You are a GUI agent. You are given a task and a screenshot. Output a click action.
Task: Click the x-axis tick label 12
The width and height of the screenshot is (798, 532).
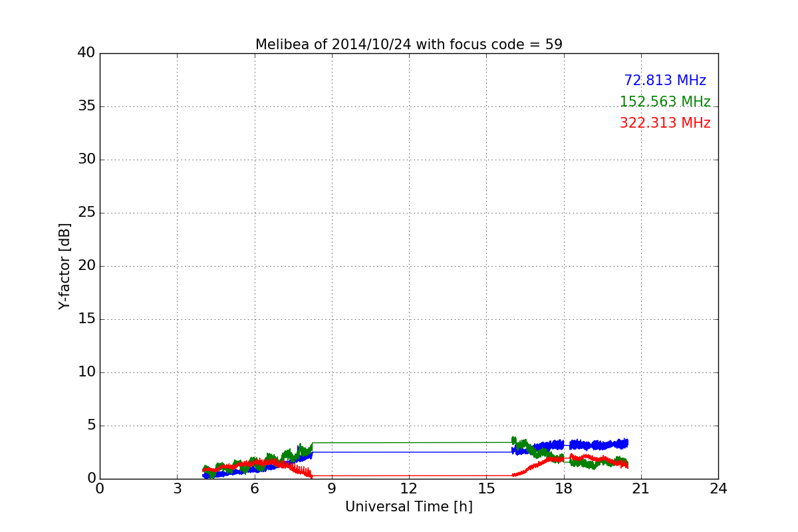point(409,489)
